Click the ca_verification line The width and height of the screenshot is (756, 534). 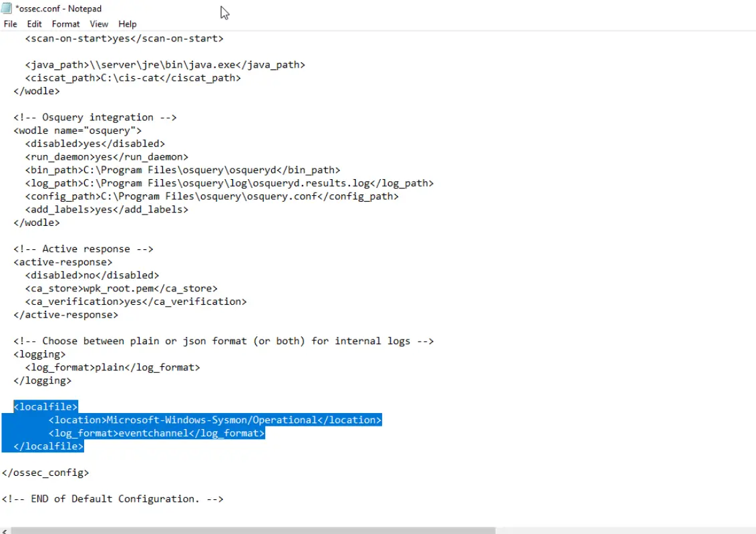point(136,301)
